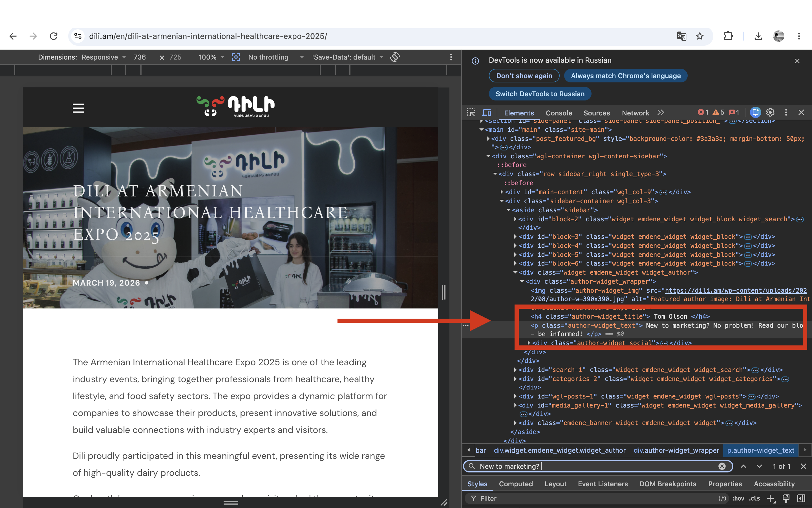
Task: Jump to previous search result
Action: 743,466
